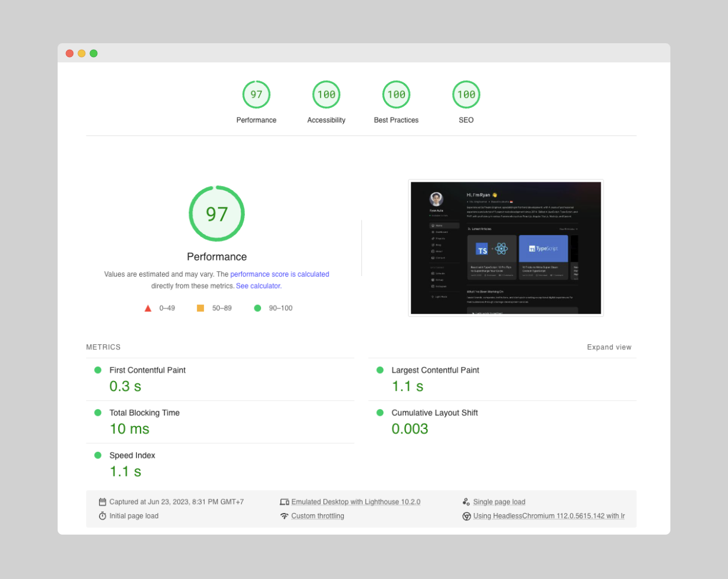This screenshot has height=579, width=728.
Task: Click the calendar icon beside the capture date
Action: click(x=102, y=502)
